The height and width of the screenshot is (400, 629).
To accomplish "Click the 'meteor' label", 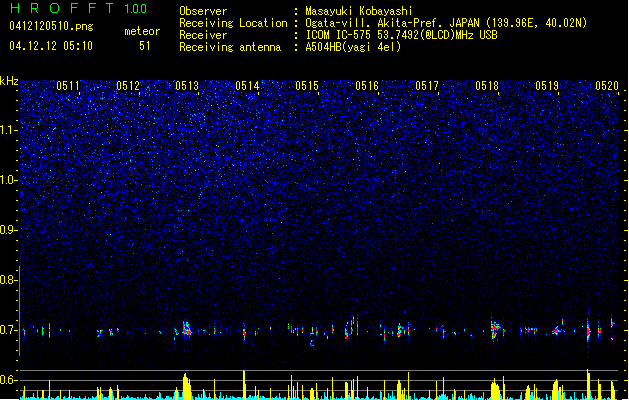I will click(x=142, y=31).
